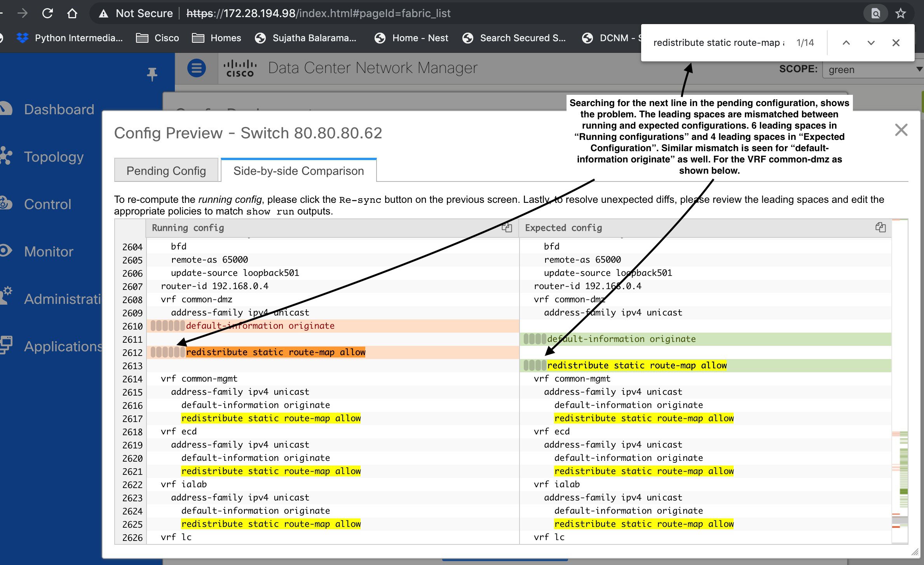Click expected config 'update-source loopback501' line
924x565 pixels.
coord(706,273)
